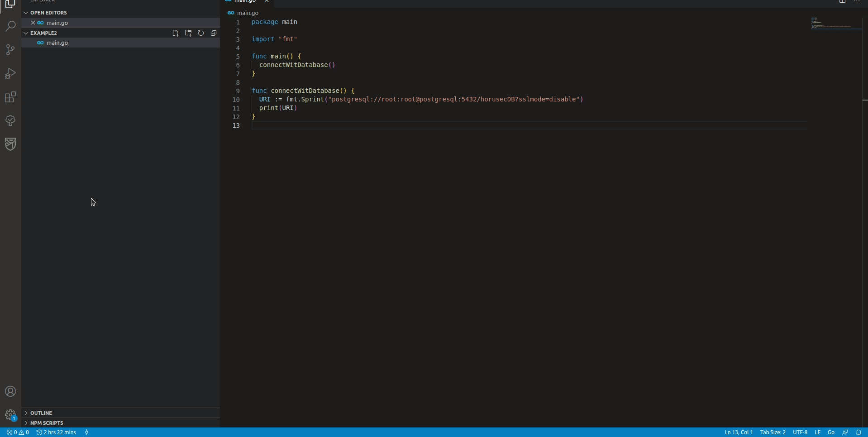Expand the NPM SCRIPTS section
Screen dimensions: 868x437
pyautogui.click(x=120, y=423)
